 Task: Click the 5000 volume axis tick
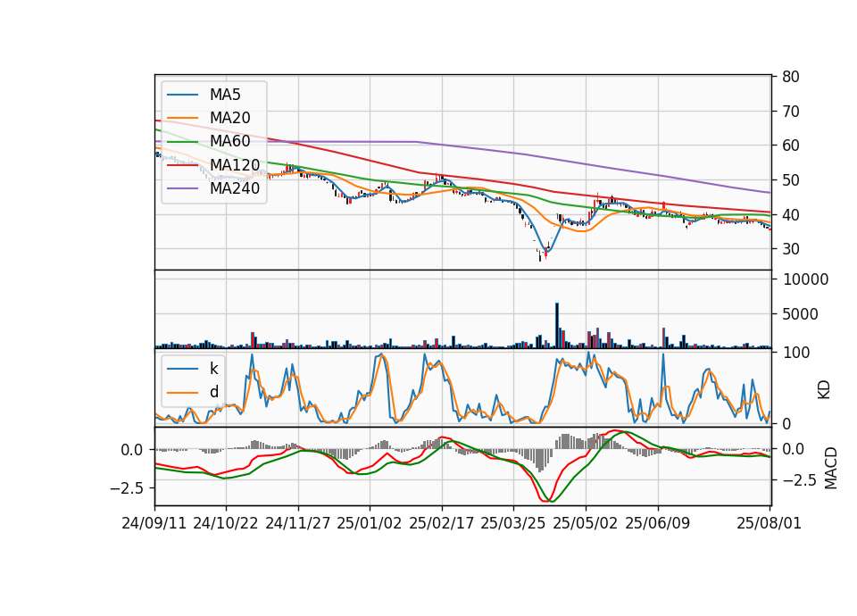click(x=801, y=314)
